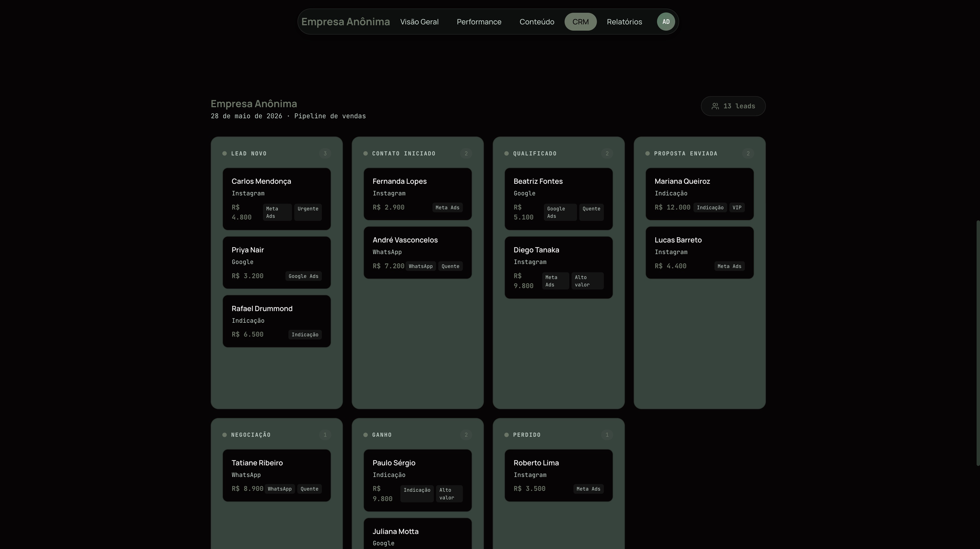
Task: Click the Empresa Anônima logo in navbar
Action: point(345,22)
